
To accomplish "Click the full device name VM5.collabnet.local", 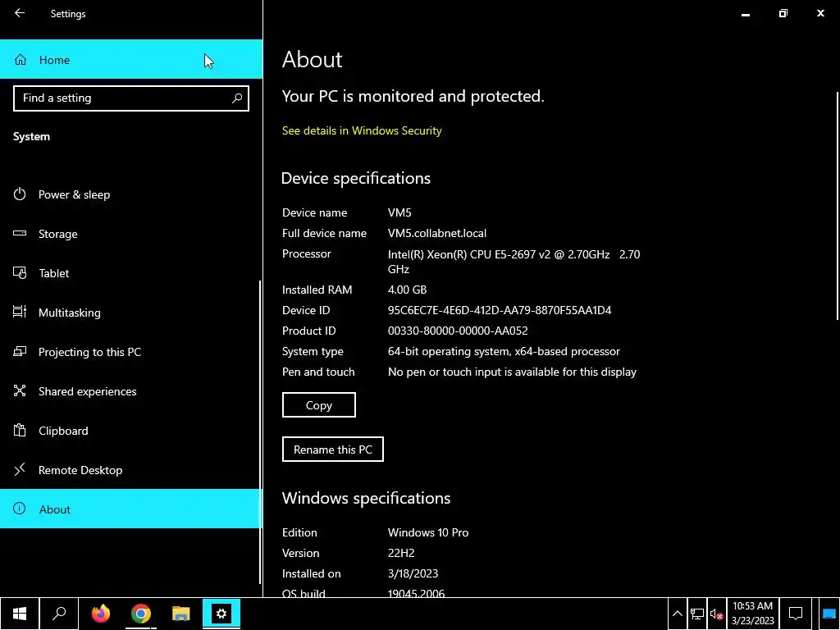I will 437,234.
